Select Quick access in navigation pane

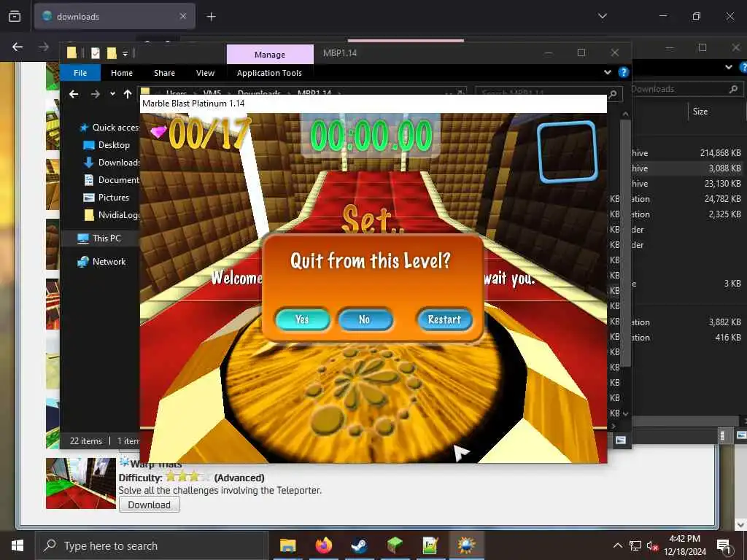109,127
